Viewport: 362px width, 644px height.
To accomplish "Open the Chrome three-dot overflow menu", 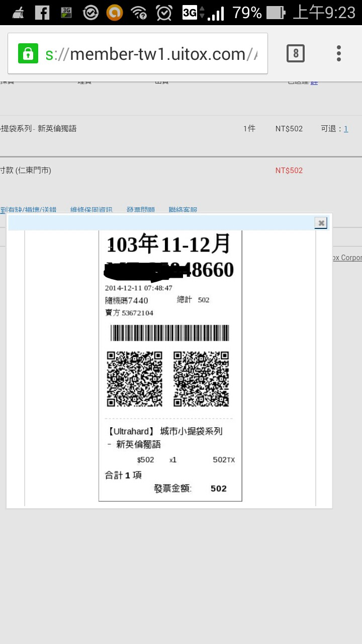I will click(339, 53).
